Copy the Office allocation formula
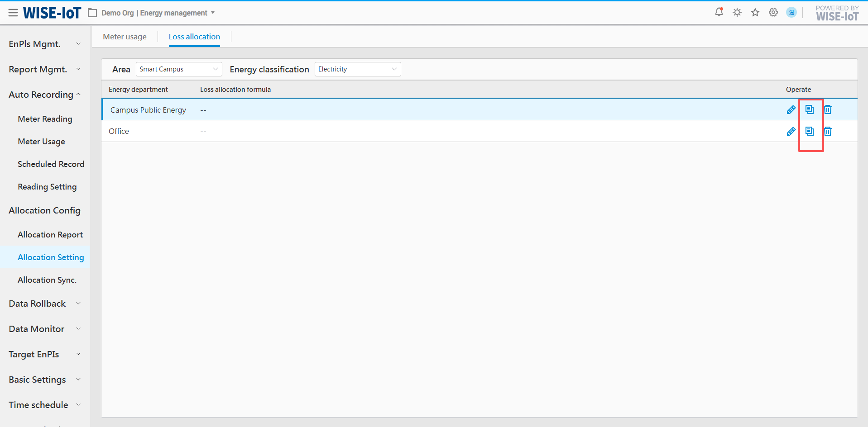Image resolution: width=868 pixels, height=427 pixels. click(810, 131)
